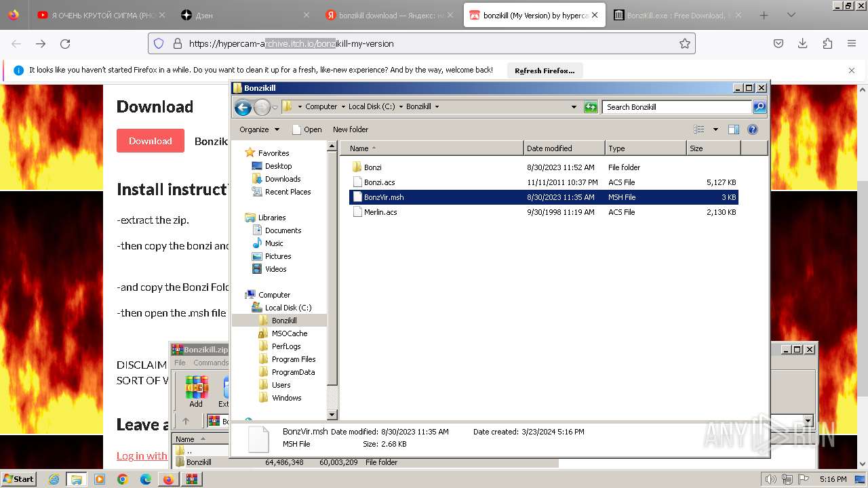Image resolution: width=868 pixels, height=488 pixels.
Task: Change view with the view icon button
Action: pyautogui.click(x=698, y=129)
